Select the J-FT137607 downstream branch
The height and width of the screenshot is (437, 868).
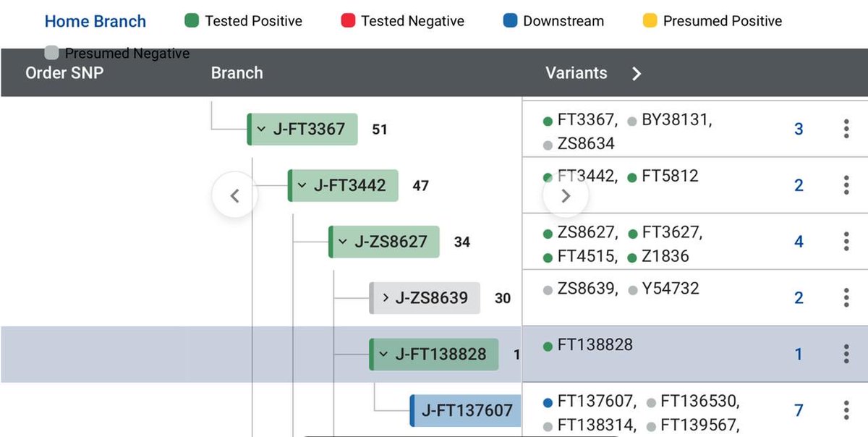465,410
